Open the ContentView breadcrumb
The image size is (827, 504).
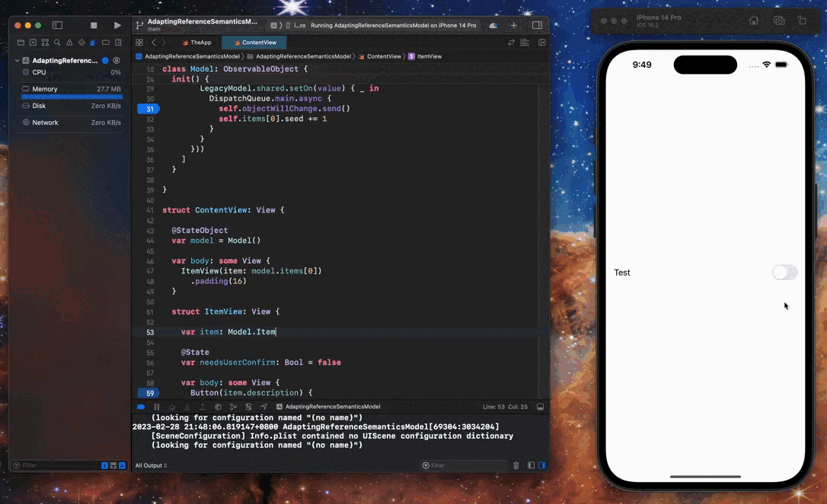pos(380,56)
